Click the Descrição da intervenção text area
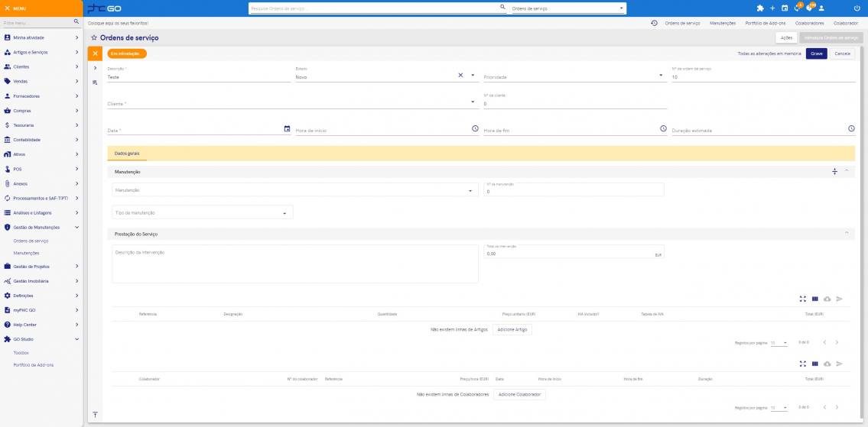The image size is (868, 427). pyautogui.click(x=295, y=264)
